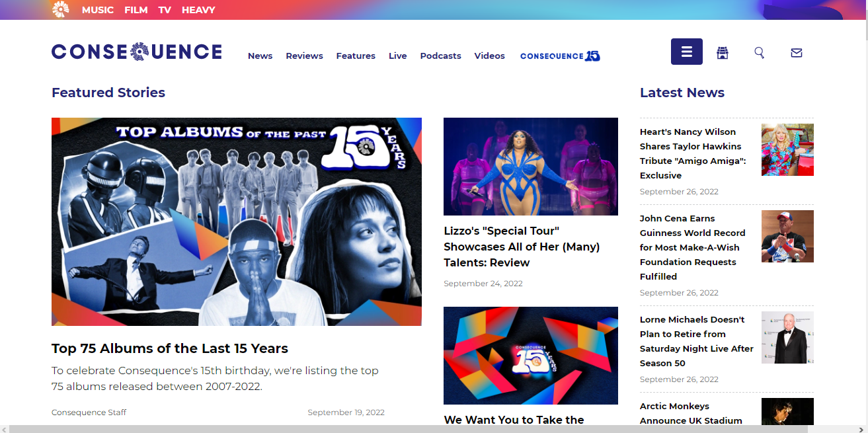Open the Podcasts navigation item

[x=440, y=56]
